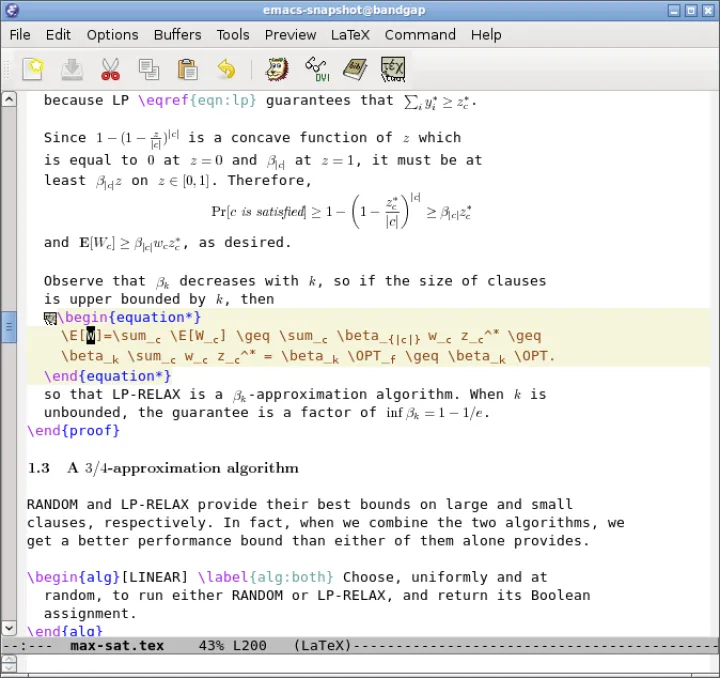This screenshot has height=678, width=720.
Task: Click the copy toolbar icon
Action: click(149, 69)
